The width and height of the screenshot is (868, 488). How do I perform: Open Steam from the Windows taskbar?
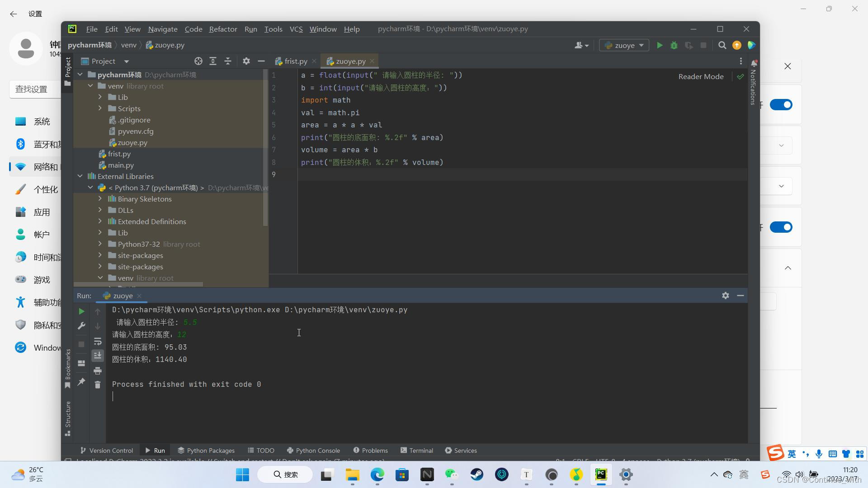(477, 474)
